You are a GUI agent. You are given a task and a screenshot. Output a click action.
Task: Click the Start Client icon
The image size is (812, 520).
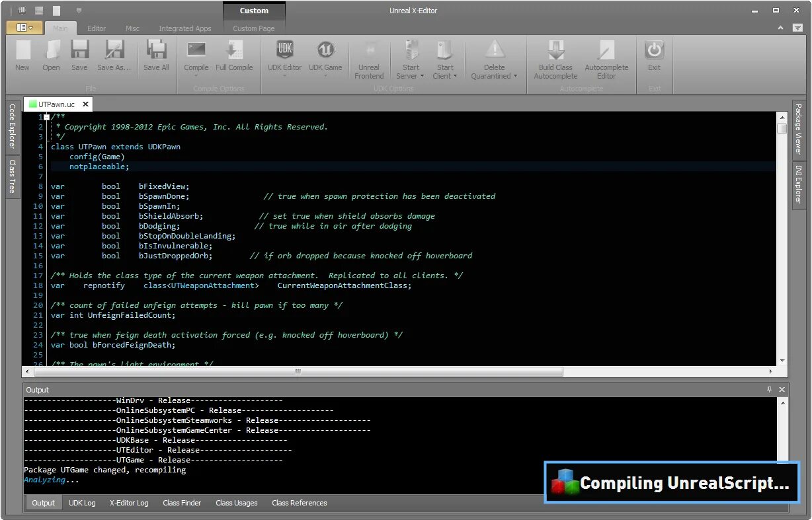445,51
